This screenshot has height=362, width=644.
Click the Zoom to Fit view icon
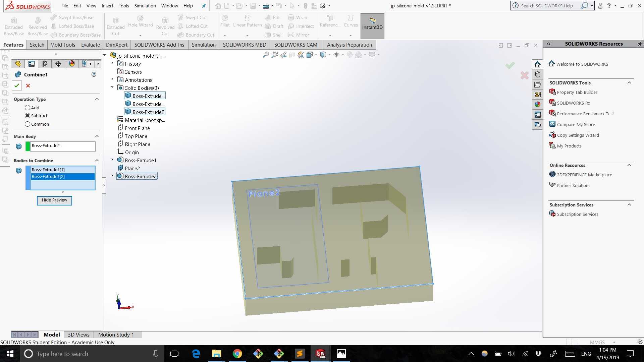pyautogui.click(x=266, y=55)
